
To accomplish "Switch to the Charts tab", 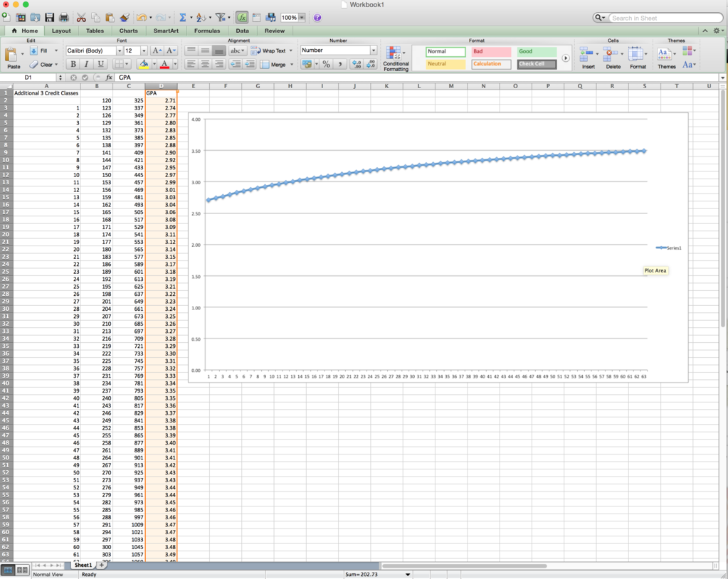I will 128,31.
